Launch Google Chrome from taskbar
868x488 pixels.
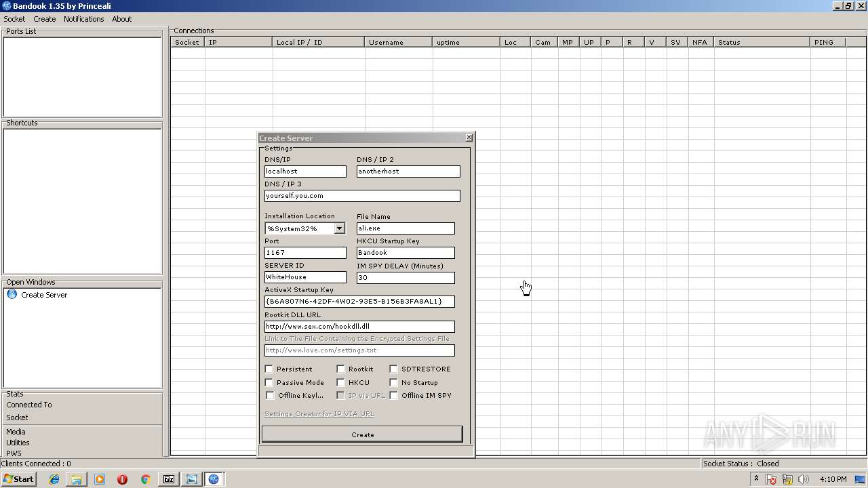pyautogui.click(x=145, y=479)
